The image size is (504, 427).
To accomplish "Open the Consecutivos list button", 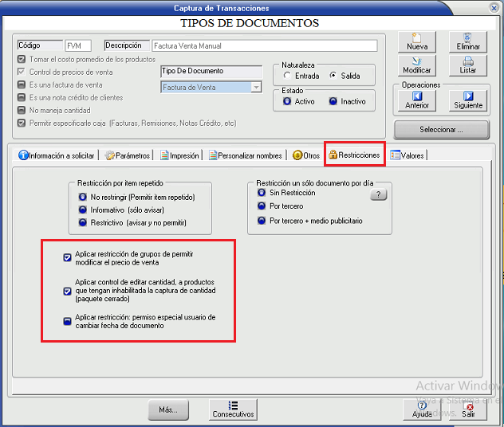I will tap(233, 409).
